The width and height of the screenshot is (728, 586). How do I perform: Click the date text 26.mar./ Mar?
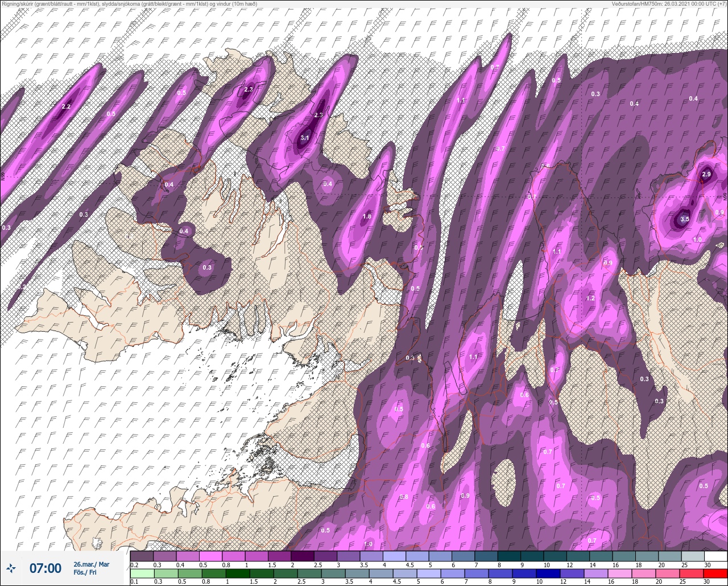click(x=92, y=564)
